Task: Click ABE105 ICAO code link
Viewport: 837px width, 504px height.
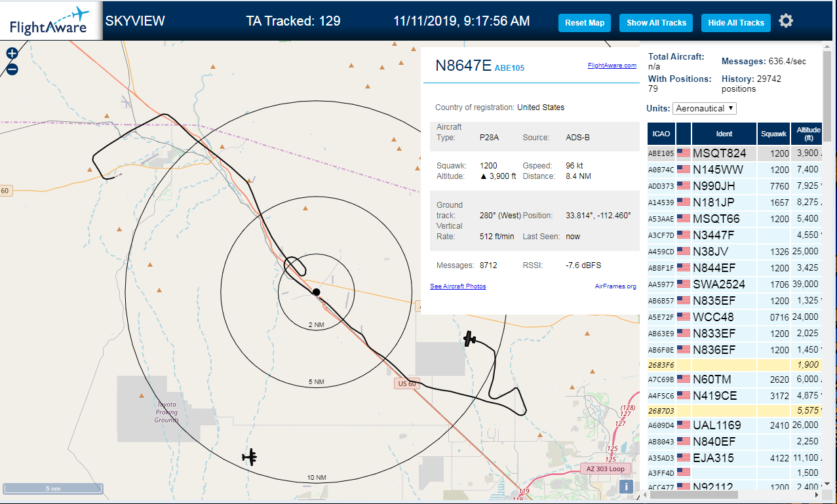Action: [x=509, y=68]
